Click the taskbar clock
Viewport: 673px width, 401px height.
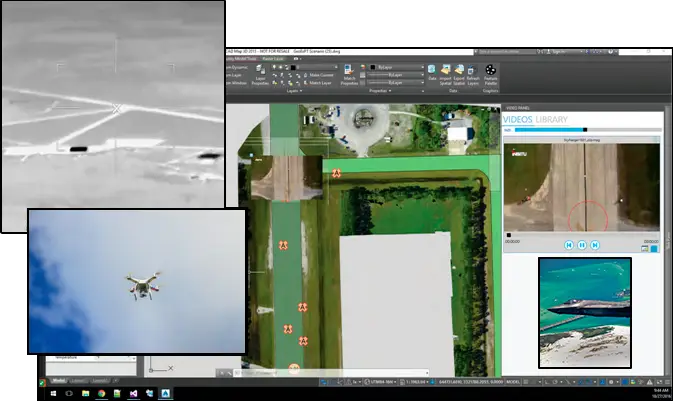(x=661, y=393)
